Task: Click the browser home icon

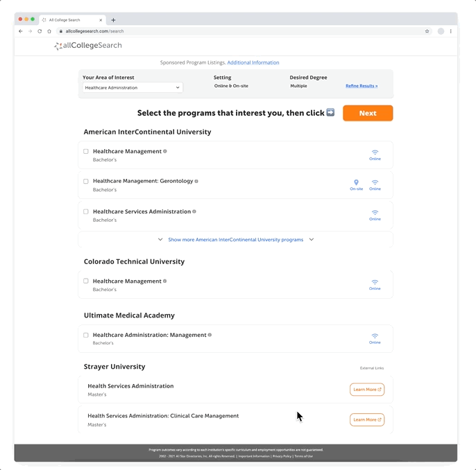Action: point(49,31)
